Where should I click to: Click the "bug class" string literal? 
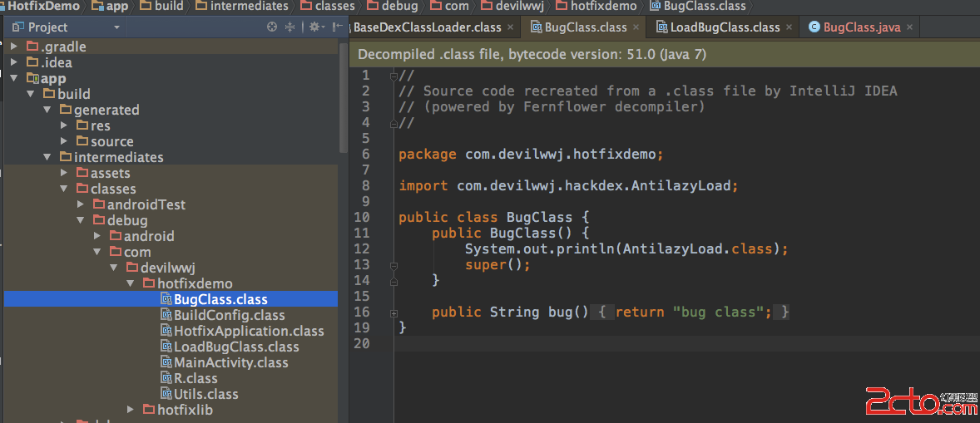point(718,312)
